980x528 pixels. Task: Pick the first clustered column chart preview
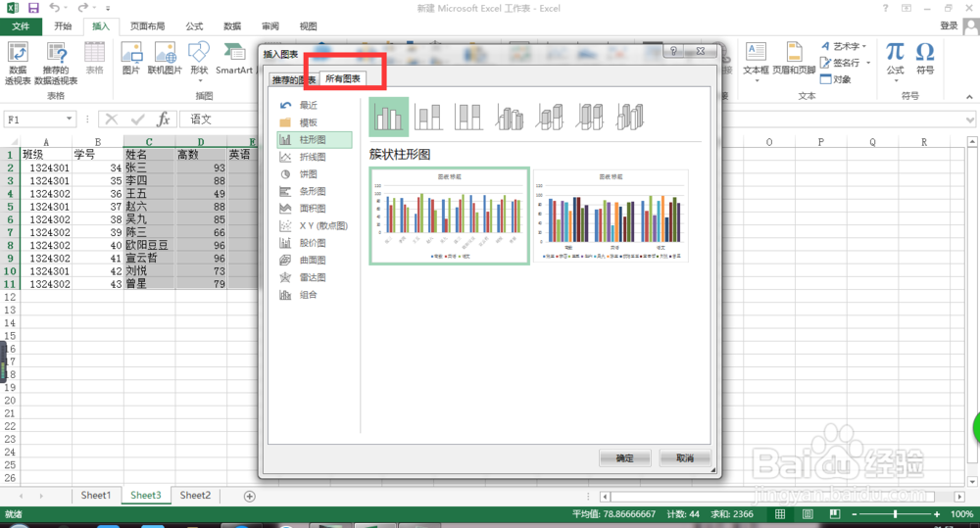pyautogui.click(x=450, y=216)
